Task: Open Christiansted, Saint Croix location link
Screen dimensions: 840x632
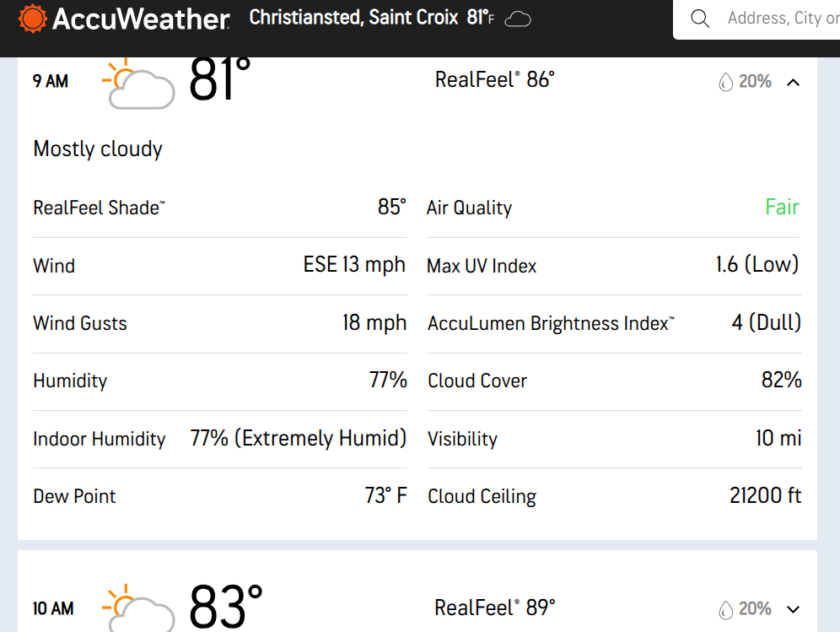Action: 354,18
